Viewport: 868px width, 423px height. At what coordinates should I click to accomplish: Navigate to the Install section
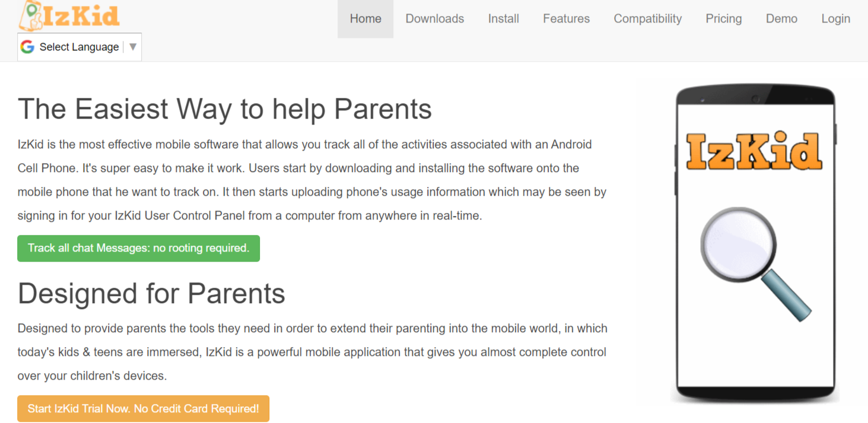click(x=503, y=18)
